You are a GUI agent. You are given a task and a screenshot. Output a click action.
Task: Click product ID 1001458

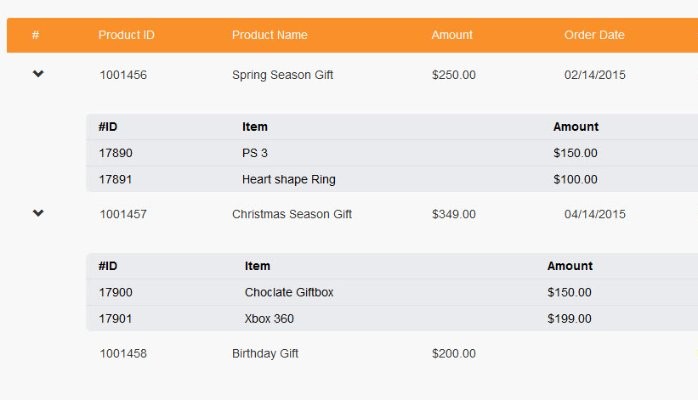point(123,353)
